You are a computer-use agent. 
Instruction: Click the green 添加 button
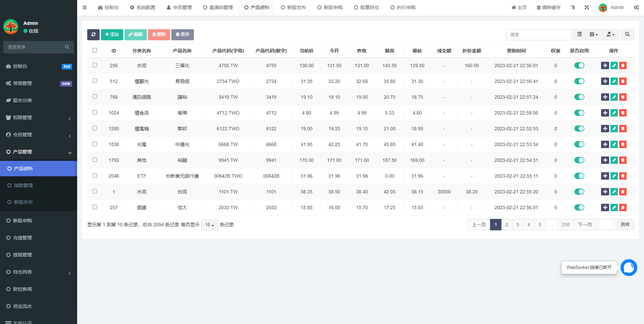(112, 35)
